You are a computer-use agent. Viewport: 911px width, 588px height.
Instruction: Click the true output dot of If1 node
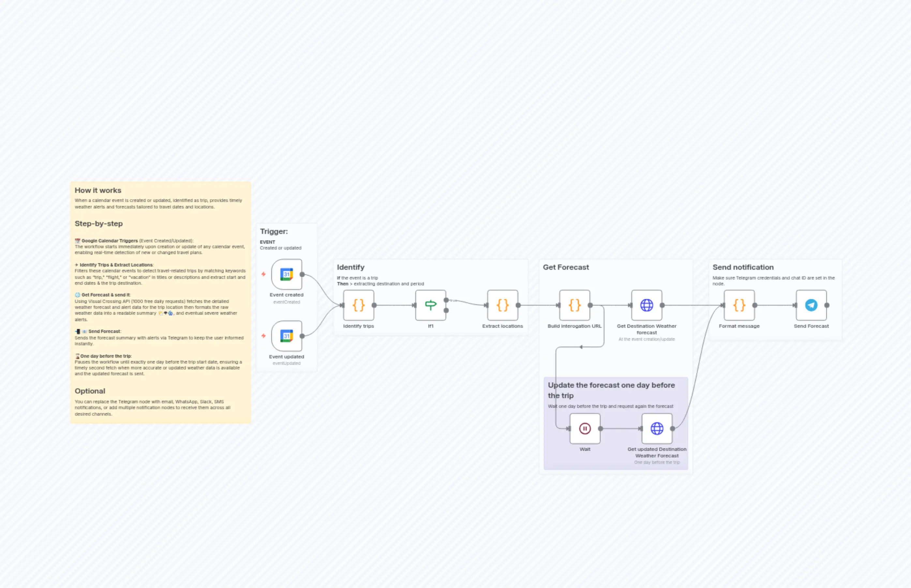[x=447, y=300]
